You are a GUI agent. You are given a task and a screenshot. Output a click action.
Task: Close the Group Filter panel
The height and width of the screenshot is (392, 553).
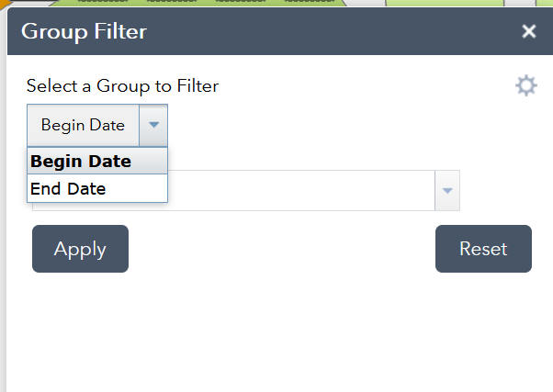point(528,32)
